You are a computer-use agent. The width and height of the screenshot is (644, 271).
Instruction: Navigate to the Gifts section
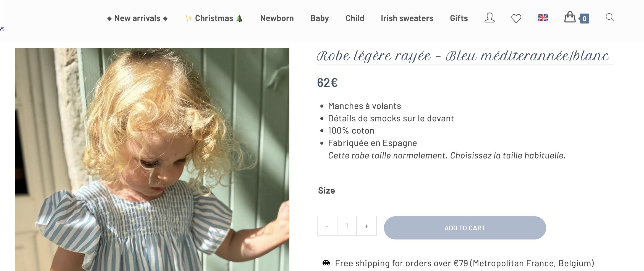click(x=459, y=18)
